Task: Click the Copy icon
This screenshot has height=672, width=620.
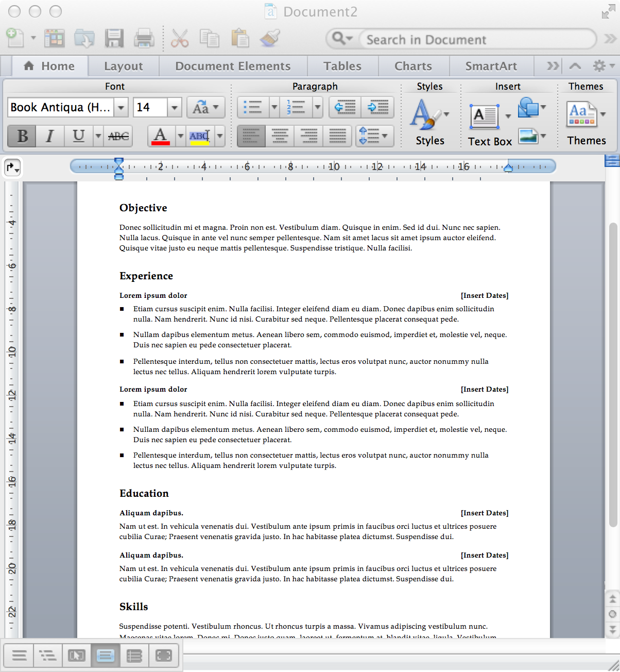Action: (210, 38)
